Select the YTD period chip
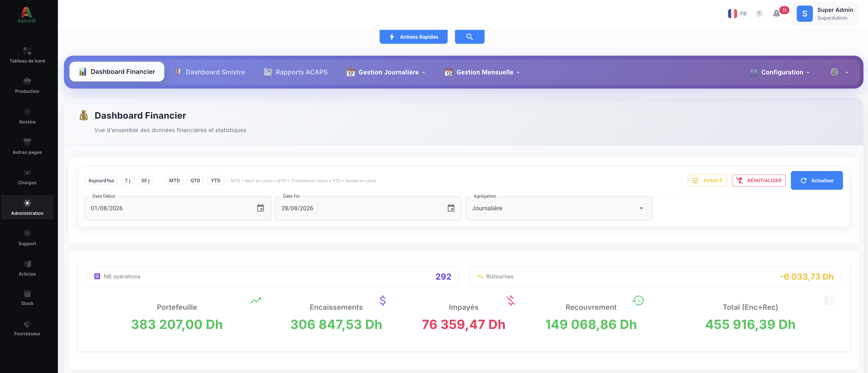This screenshot has height=373, width=868. pos(215,180)
